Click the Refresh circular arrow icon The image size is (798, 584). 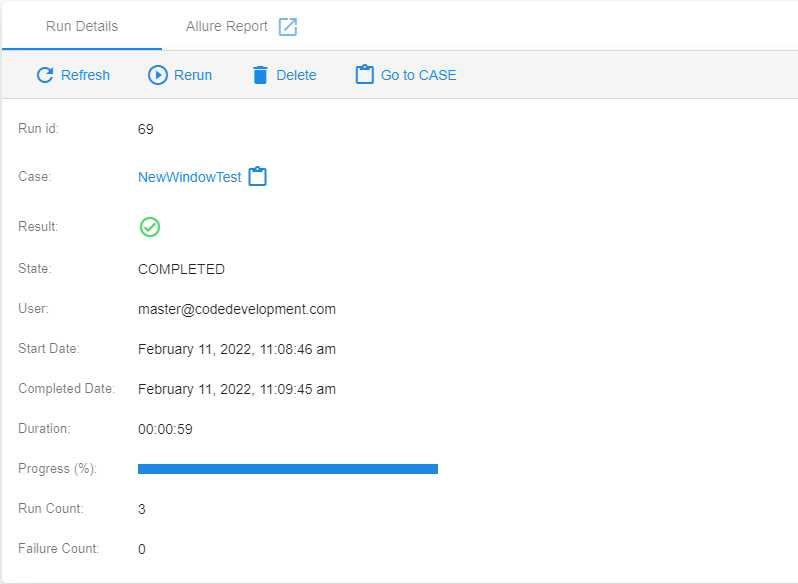45,75
